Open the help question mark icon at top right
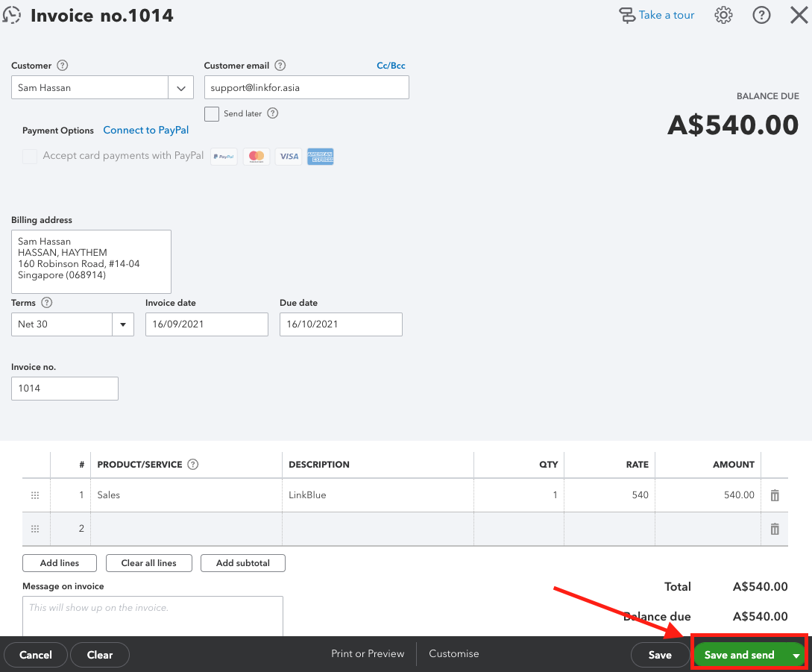Viewport: 812px width, 672px height. point(761,15)
